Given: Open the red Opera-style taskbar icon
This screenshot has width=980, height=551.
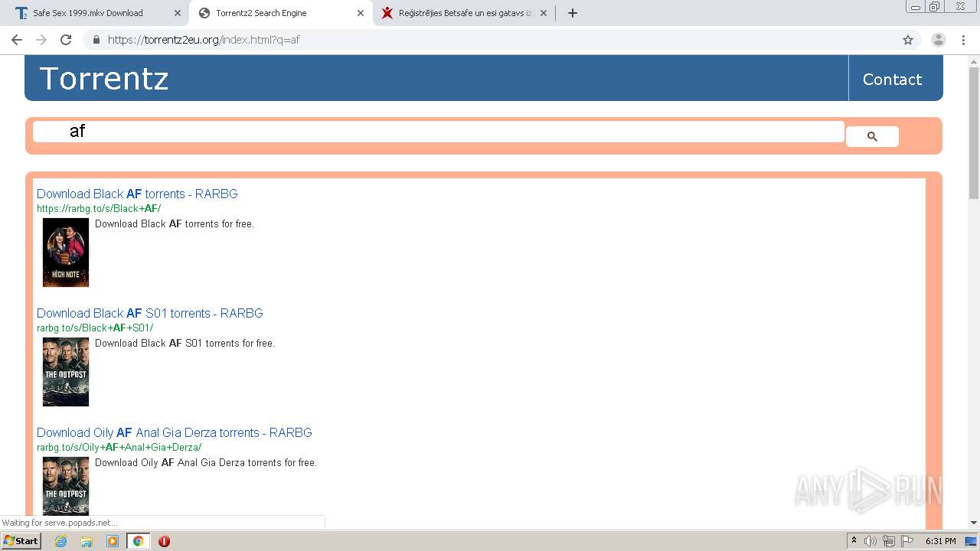Looking at the screenshot, I should pos(164,541).
